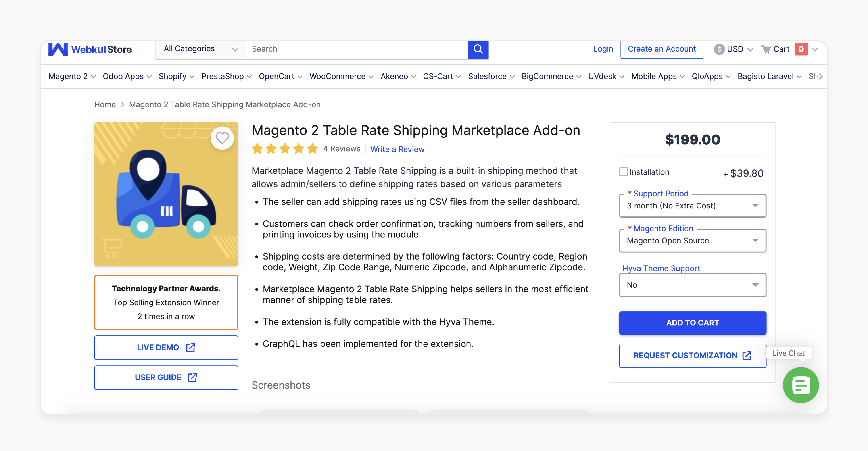Expand the OpenCart menu

280,77
